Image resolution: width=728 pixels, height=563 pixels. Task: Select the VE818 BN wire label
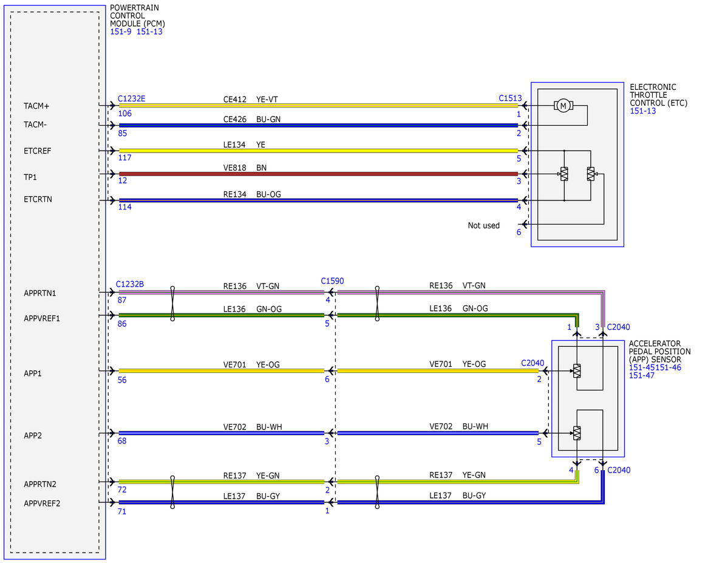click(245, 168)
